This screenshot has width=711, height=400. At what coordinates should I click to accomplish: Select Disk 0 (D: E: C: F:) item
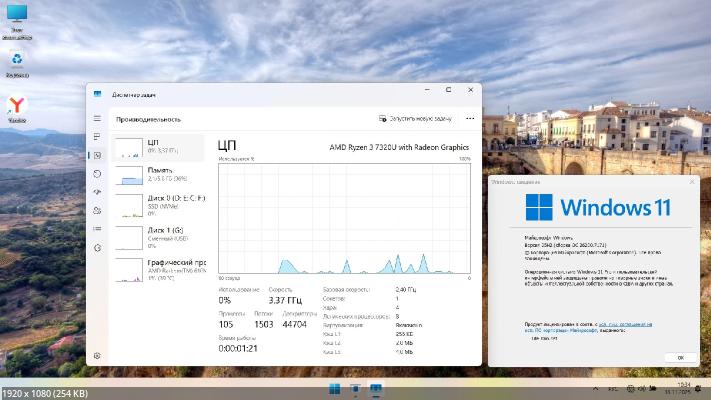(160, 205)
